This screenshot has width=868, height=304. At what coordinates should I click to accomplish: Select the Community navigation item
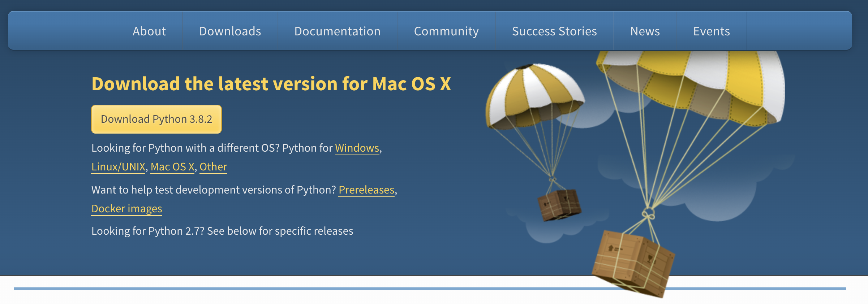click(446, 31)
